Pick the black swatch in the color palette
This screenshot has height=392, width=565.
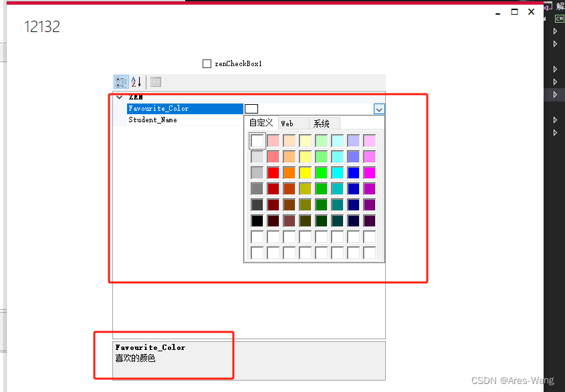coord(258,220)
